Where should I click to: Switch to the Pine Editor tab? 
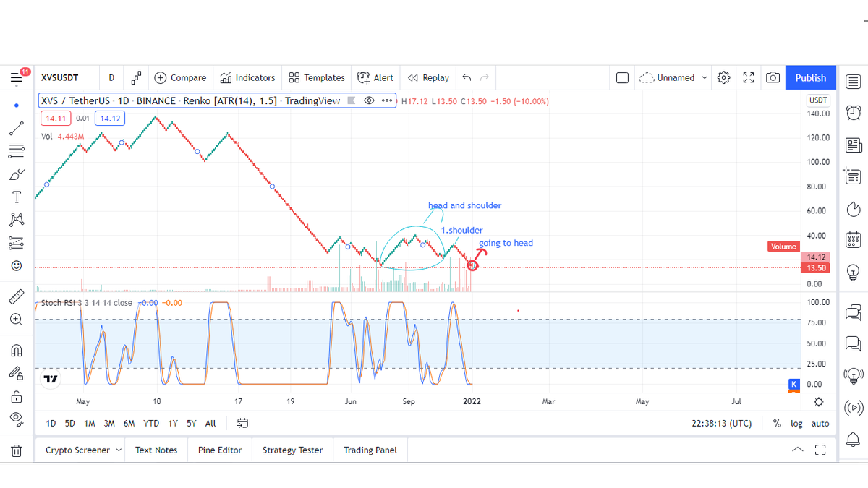coord(220,450)
